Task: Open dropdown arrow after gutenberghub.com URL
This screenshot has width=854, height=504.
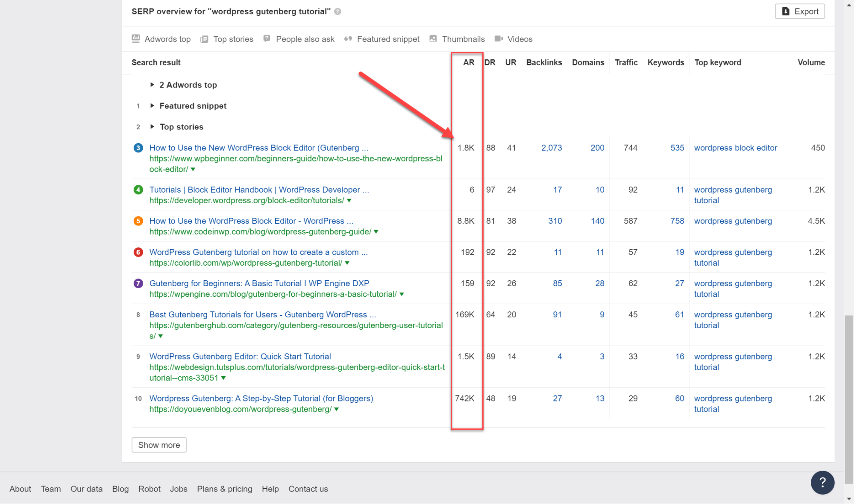Action: 161,336
